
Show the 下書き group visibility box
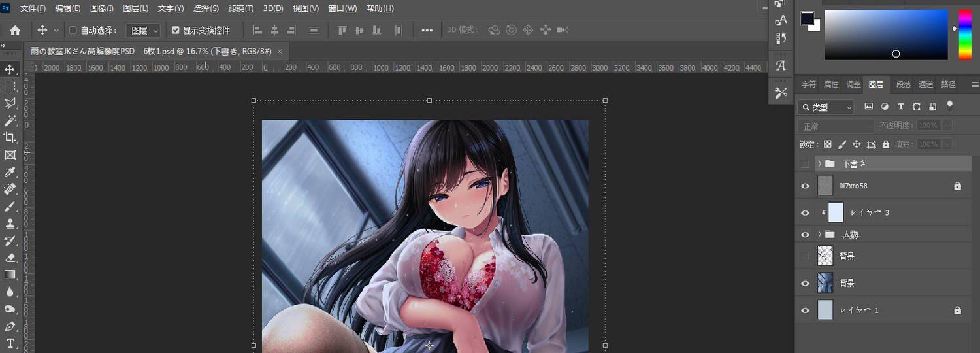[805, 163]
